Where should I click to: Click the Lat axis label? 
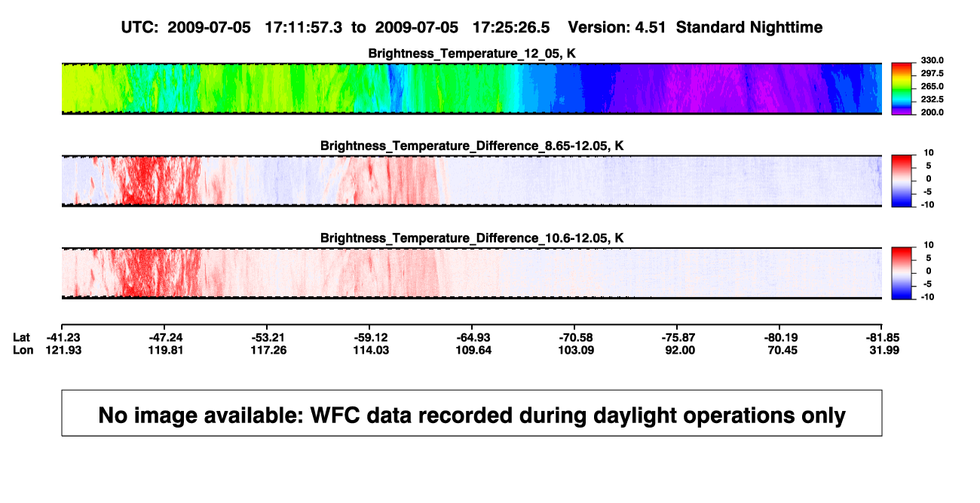[22, 337]
